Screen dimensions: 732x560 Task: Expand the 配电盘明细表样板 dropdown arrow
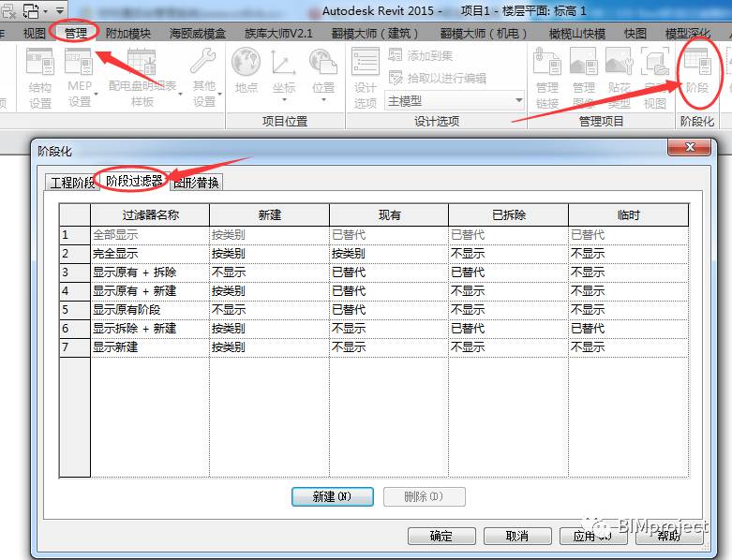(180, 95)
